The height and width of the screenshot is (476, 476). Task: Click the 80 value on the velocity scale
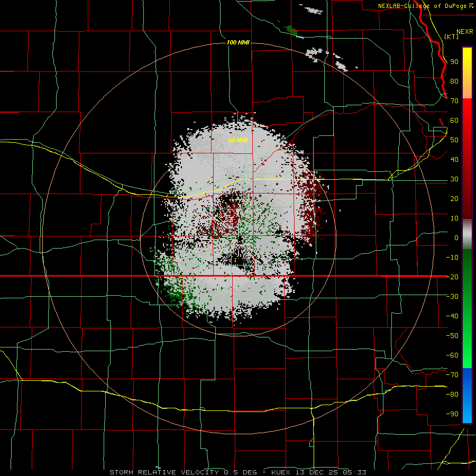click(x=454, y=81)
